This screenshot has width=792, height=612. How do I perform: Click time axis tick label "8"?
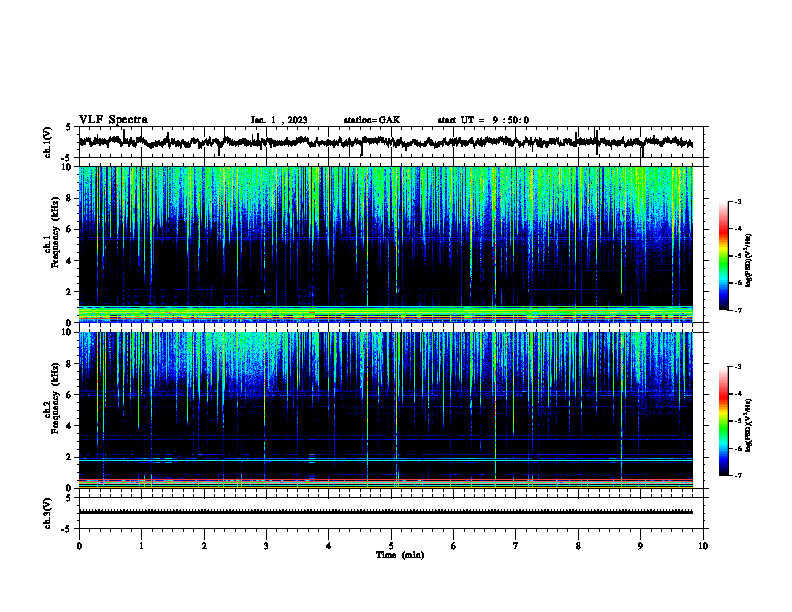pos(578,546)
